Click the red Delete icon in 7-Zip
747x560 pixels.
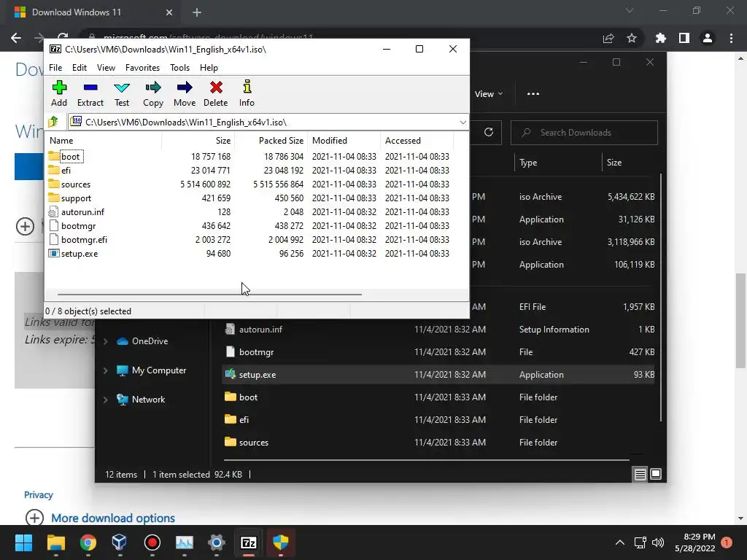(x=216, y=93)
